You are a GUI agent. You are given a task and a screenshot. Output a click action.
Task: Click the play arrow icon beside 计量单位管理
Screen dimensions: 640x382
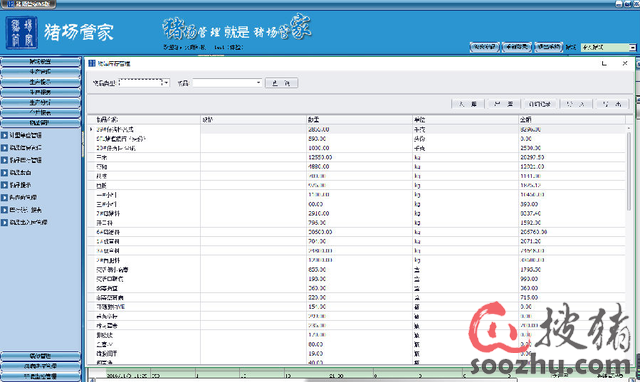point(4,135)
